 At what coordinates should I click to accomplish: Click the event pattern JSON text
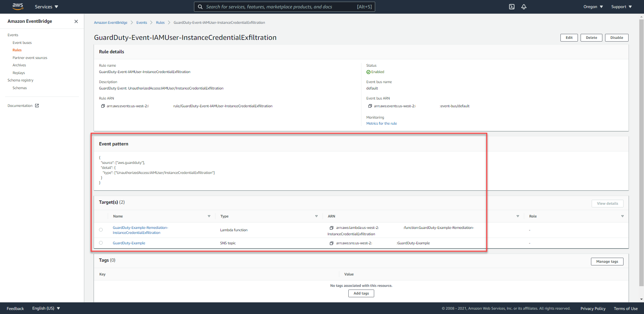(x=157, y=170)
